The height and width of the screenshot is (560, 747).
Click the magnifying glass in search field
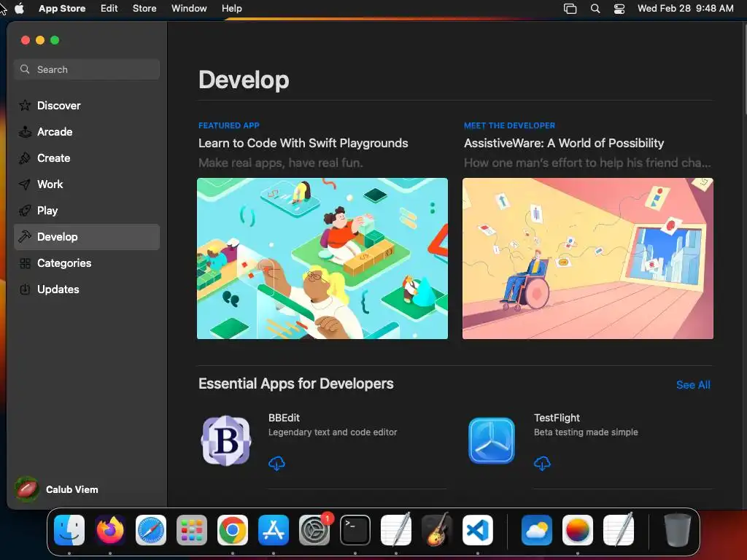click(x=25, y=69)
